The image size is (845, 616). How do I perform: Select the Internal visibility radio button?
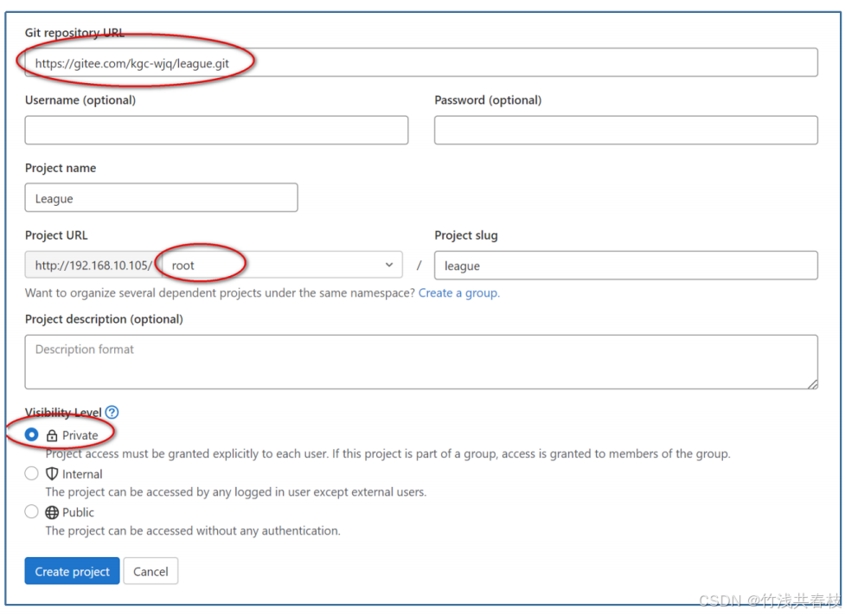(32, 473)
